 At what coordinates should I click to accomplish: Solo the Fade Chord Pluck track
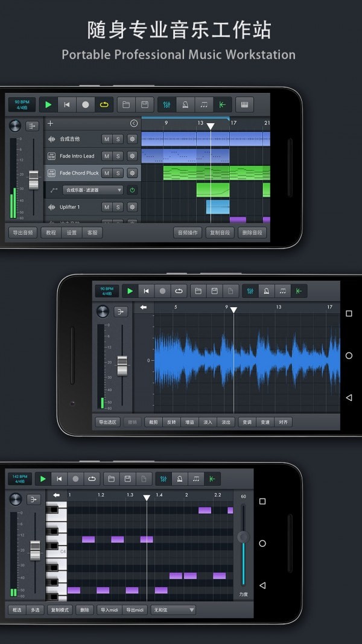118,173
